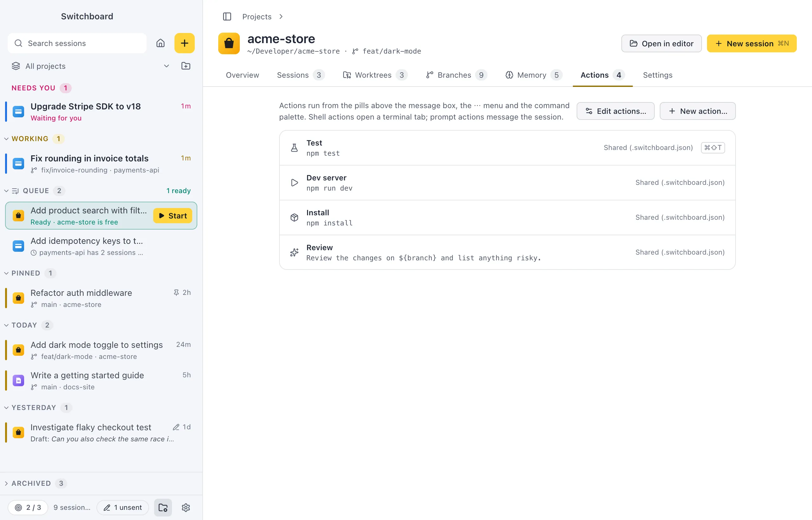Collapse the QUEUE section chevron
This screenshot has width=812, height=520.
[x=6, y=191]
